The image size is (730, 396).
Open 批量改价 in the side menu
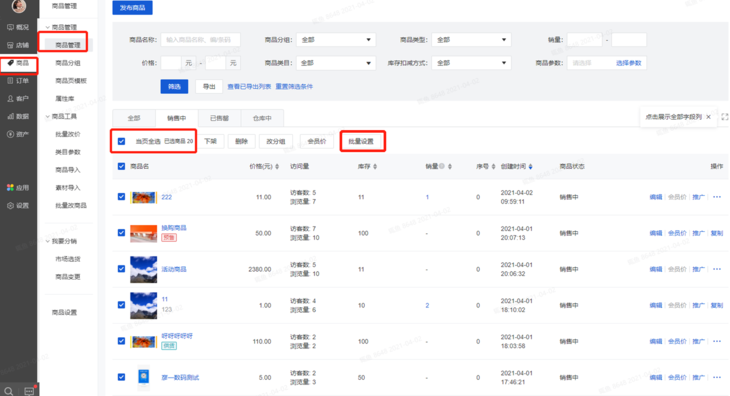(68, 134)
